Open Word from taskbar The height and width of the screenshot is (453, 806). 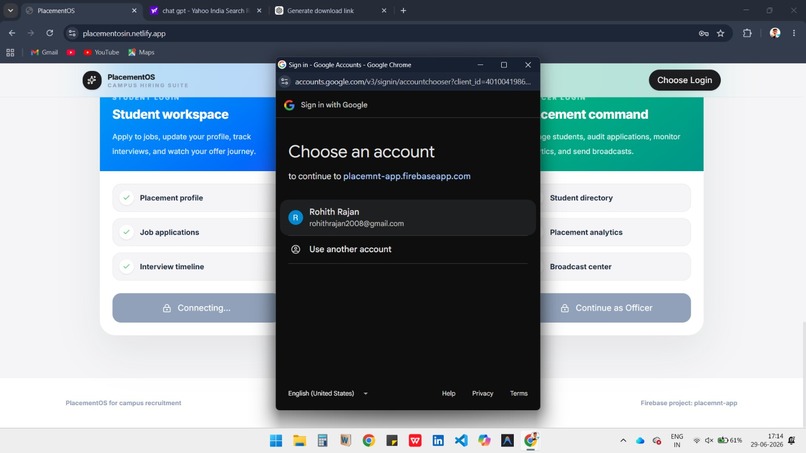tap(345, 441)
